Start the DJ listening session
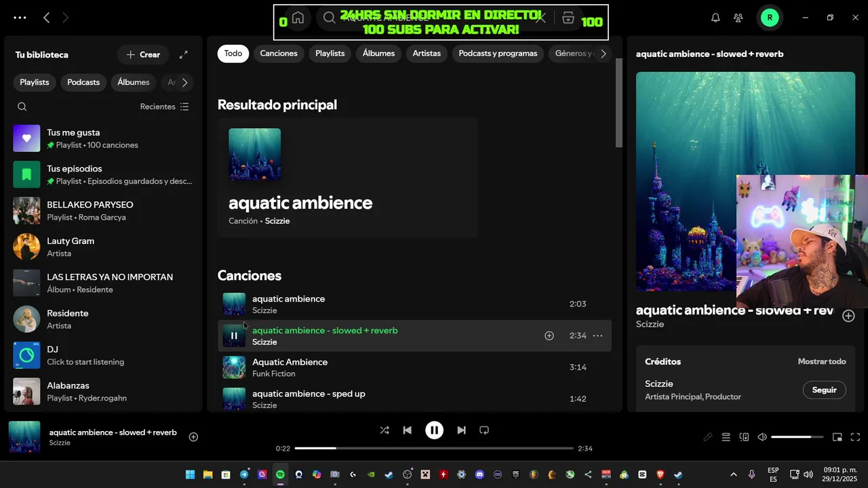This screenshot has width=868, height=488. (x=103, y=355)
